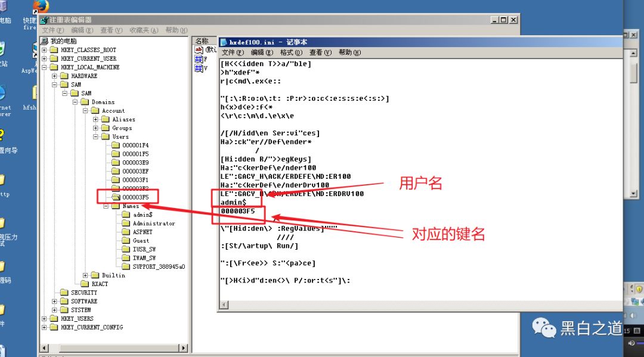
Task: Open Notepad 文件(F) menu
Action: (233, 52)
